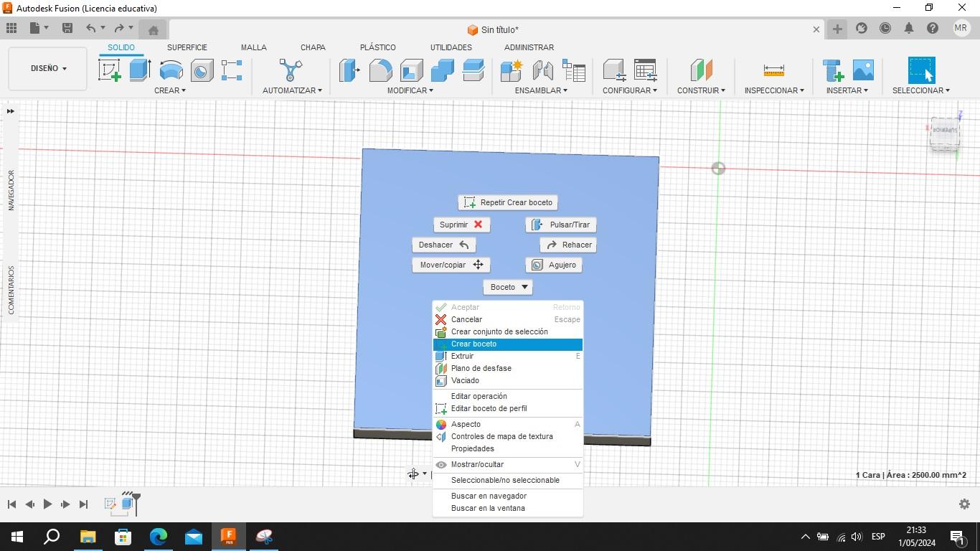Click the Save icon

pyautogui.click(x=67, y=28)
